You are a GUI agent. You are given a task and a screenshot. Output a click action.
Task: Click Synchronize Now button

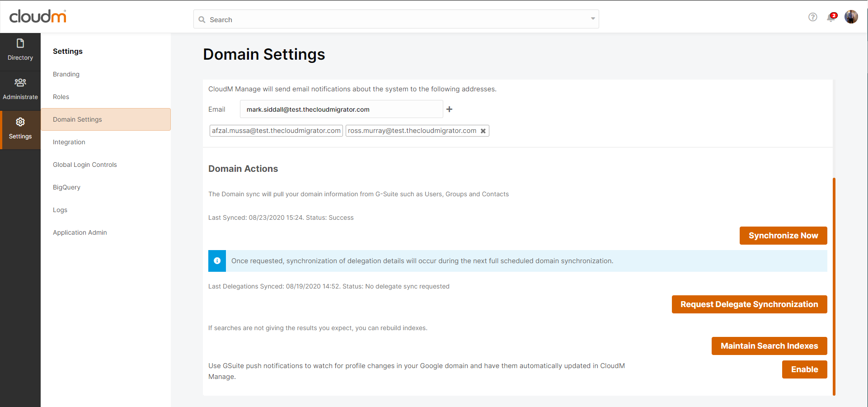(783, 236)
